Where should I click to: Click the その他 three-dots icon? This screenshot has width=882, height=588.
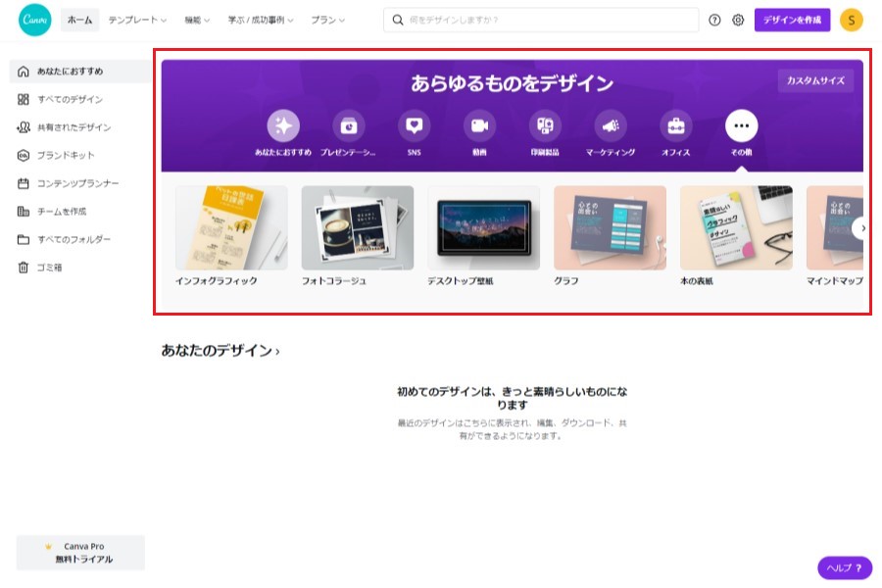(741, 125)
